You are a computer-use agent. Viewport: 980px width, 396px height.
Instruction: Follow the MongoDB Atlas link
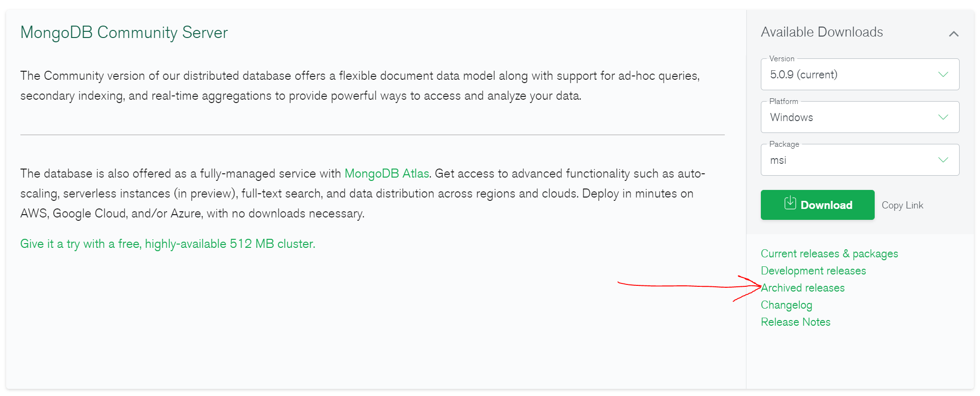[387, 173]
